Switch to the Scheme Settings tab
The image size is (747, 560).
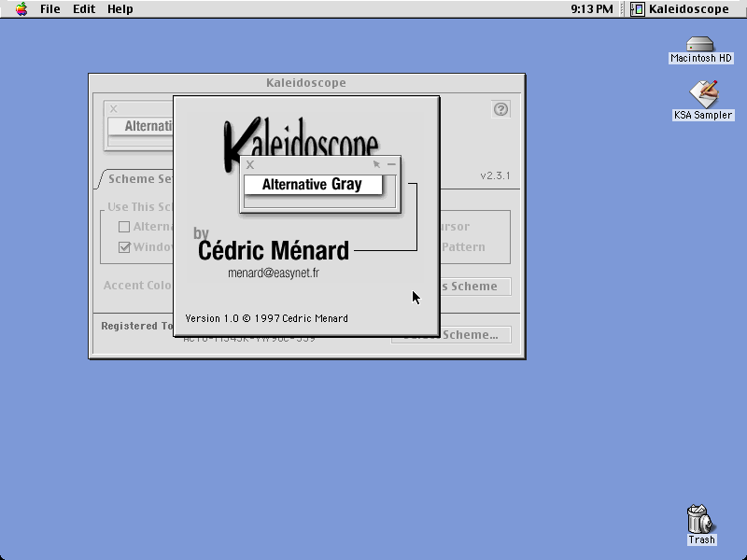pyautogui.click(x=140, y=179)
